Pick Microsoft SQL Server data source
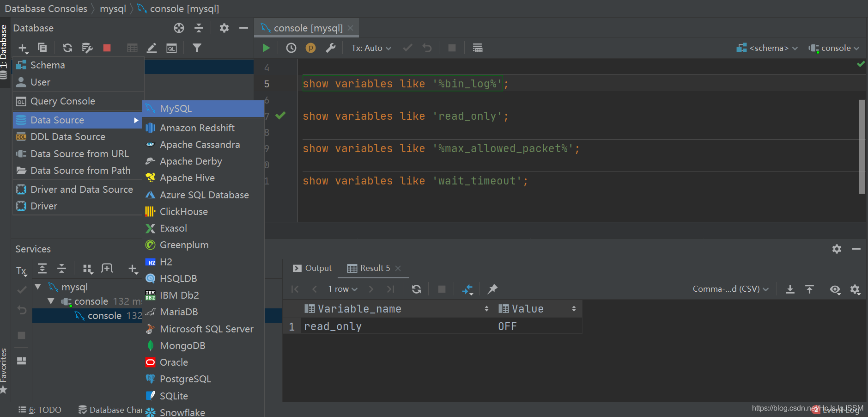The height and width of the screenshot is (417, 868). [x=203, y=329]
